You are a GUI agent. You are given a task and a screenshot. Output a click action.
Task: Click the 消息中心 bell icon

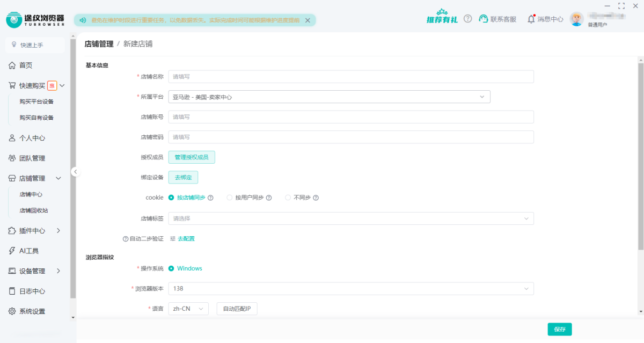531,19
